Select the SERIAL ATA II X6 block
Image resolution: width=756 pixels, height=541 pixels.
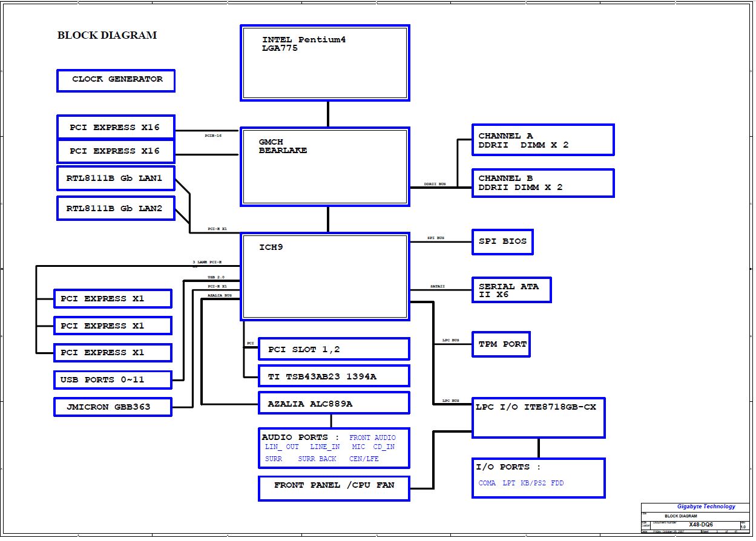click(511, 290)
